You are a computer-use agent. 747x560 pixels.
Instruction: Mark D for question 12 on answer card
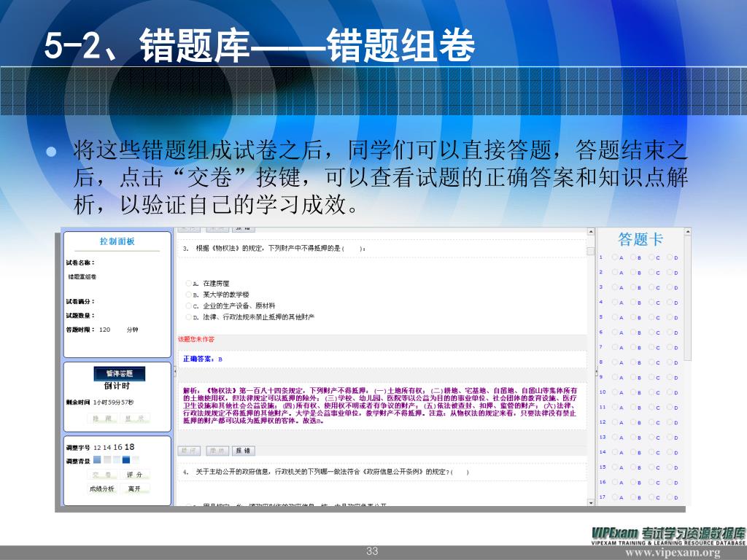(670, 422)
